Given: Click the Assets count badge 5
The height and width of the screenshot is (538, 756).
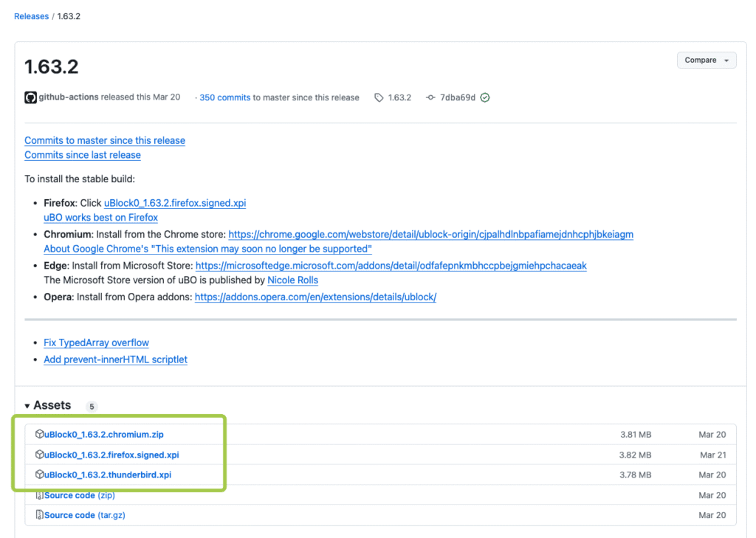Looking at the screenshot, I should [x=92, y=407].
